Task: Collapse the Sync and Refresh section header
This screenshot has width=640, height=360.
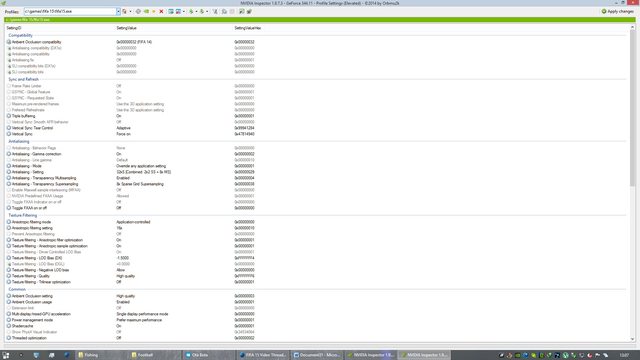Action: pyautogui.click(x=23, y=79)
